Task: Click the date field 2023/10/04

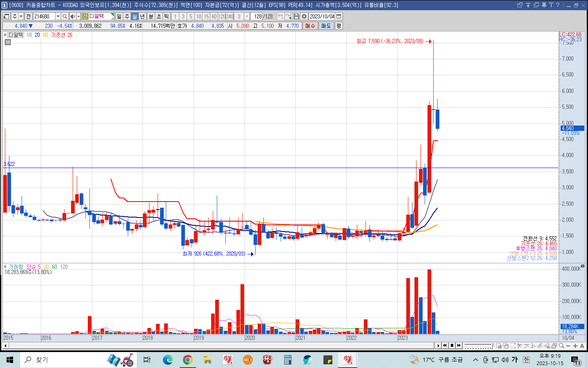Action: tap(322, 16)
